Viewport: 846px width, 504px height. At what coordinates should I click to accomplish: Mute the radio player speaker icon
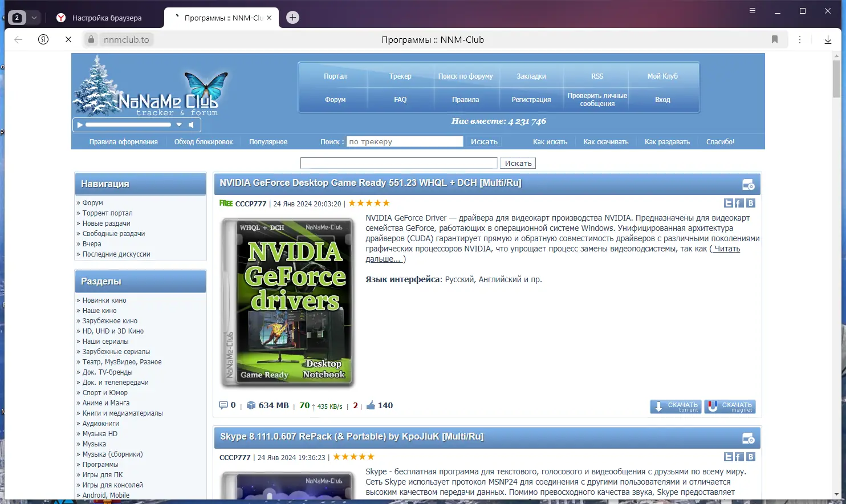coord(192,124)
